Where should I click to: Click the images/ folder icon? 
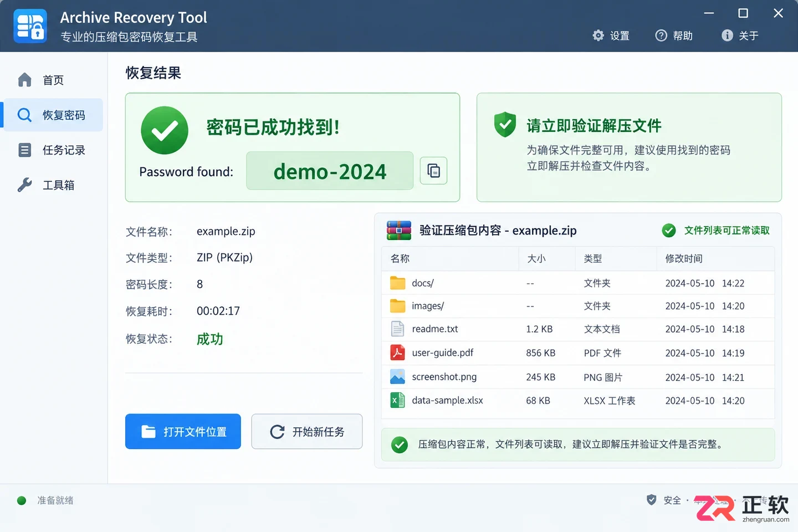[x=397, y=306]
